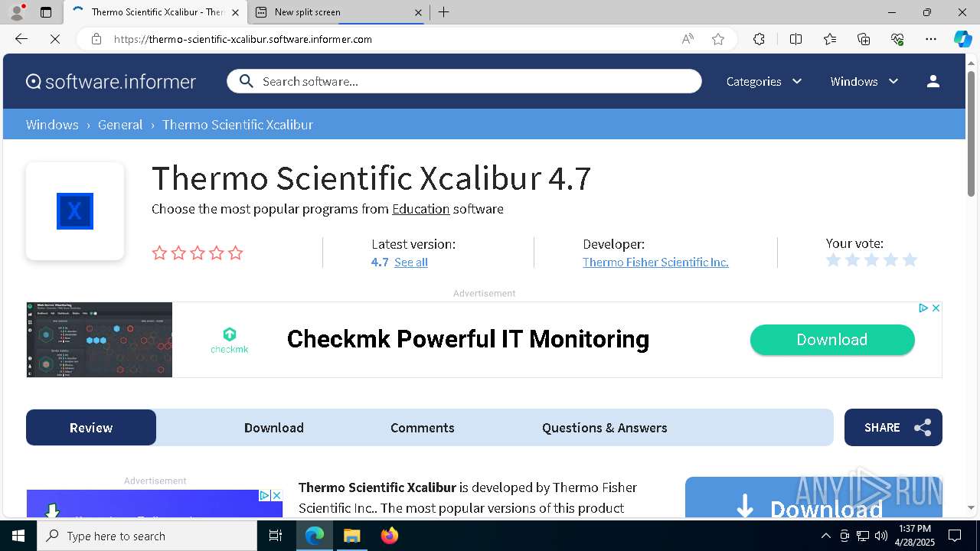The height and width of the screenshot is (551, 980).
Task: Open the Favorites list icon
Action: 830,39
